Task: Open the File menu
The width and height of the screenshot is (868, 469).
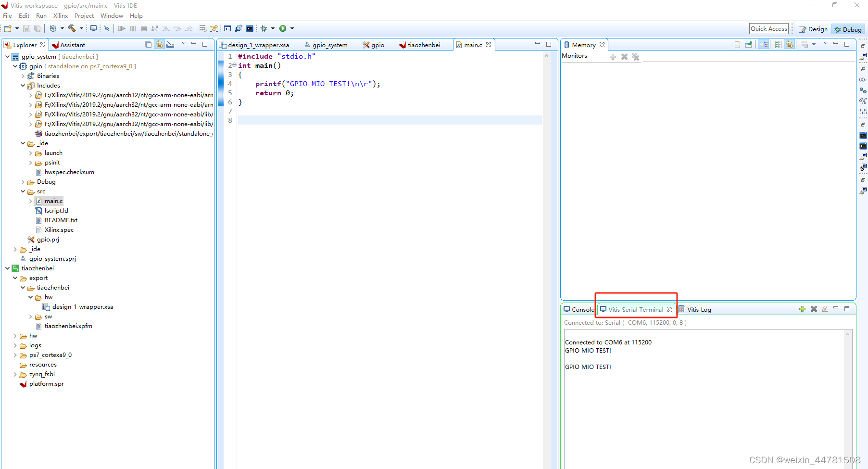Action: coord(7,15)
